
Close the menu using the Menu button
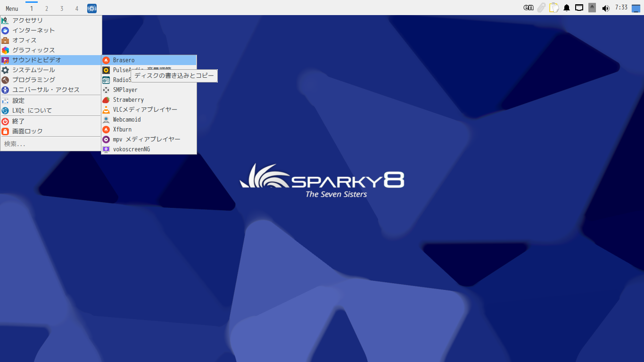pyautogui.click(x=12, y=8)
